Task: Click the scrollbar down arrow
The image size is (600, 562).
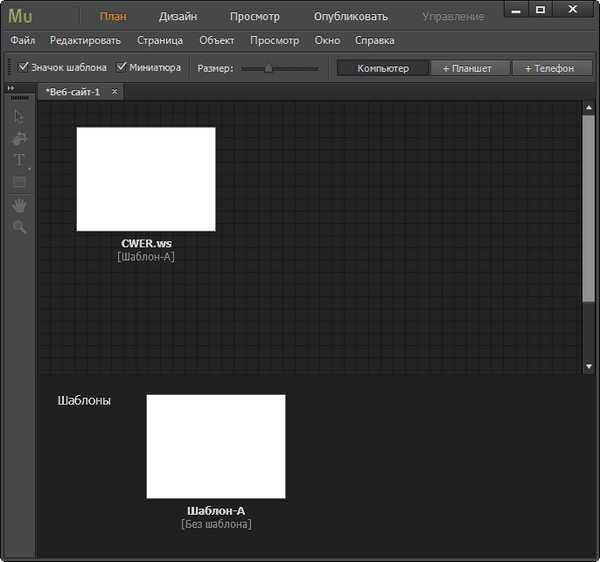Action: coord(588,367)
